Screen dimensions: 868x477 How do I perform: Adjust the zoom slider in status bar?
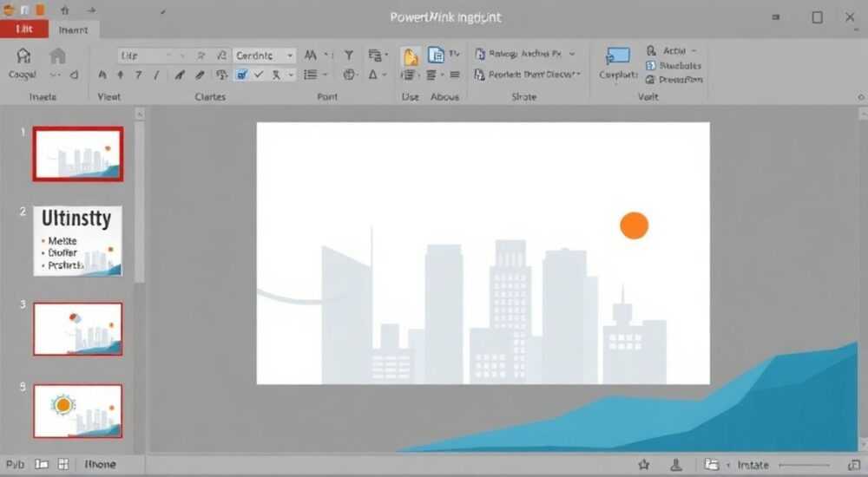805,466
